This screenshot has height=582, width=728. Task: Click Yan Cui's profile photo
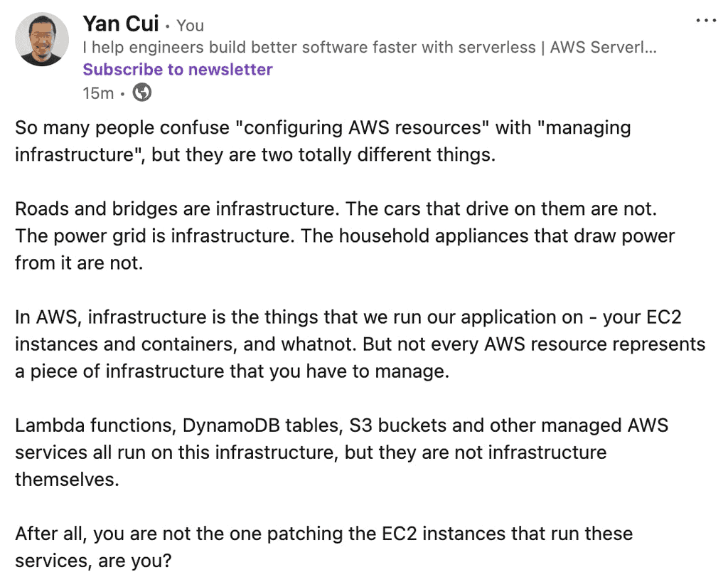[x=42, y=39]
